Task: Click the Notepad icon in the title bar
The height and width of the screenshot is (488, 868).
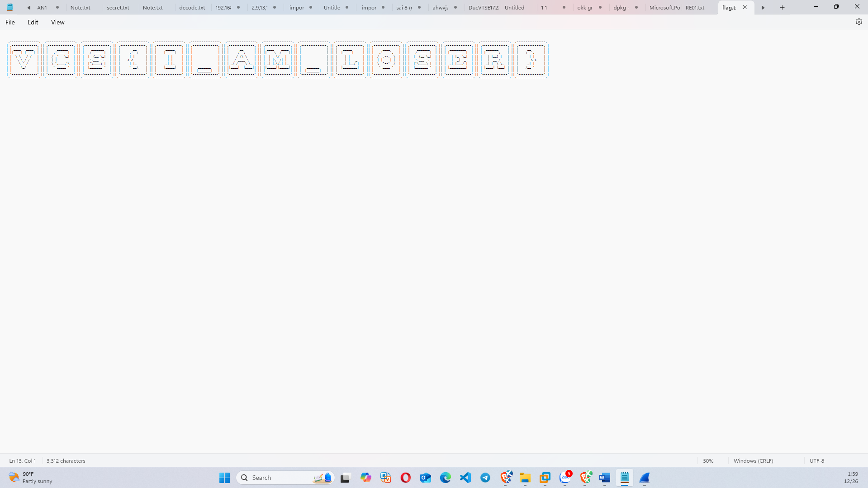Action: pos(9,7)
